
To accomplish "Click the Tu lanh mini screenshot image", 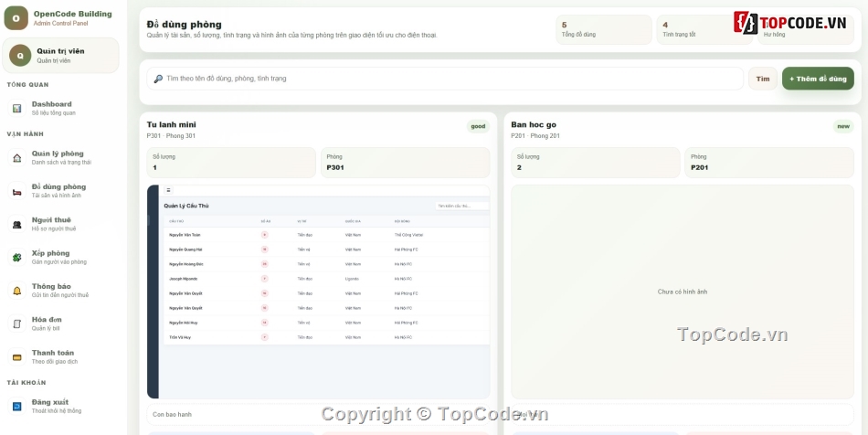I will coord(318,292).
